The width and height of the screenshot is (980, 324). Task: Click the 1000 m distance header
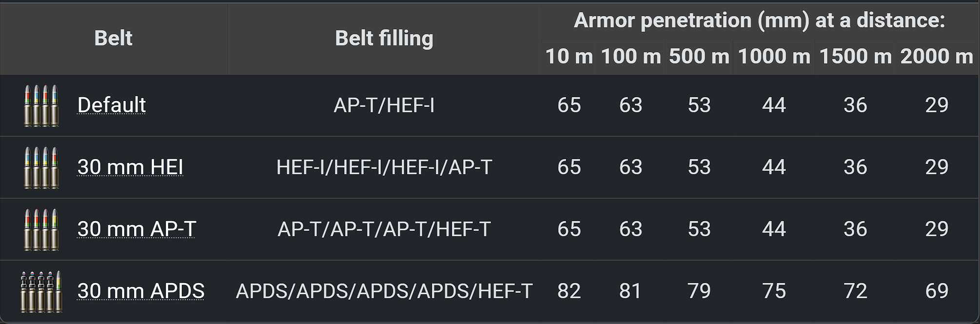(774, 57)
